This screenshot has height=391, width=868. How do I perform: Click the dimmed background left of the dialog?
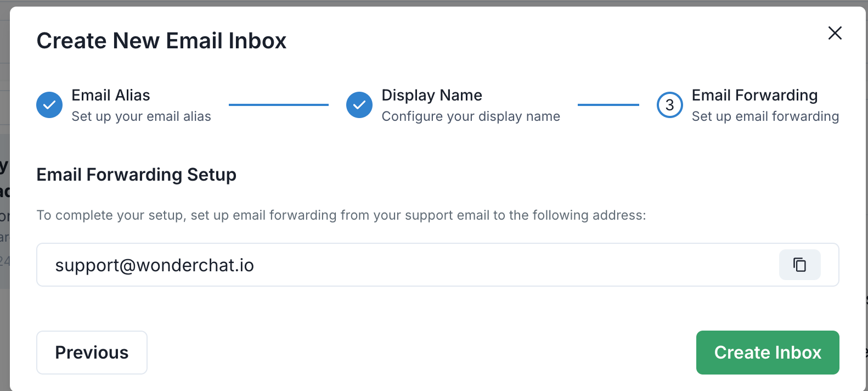coord(4,220)
